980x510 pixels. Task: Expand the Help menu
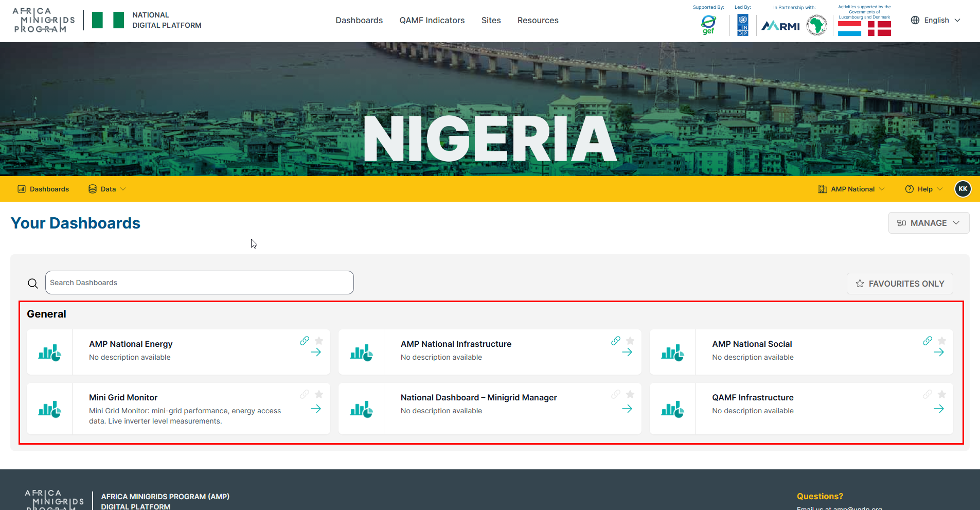coord(924,189)
